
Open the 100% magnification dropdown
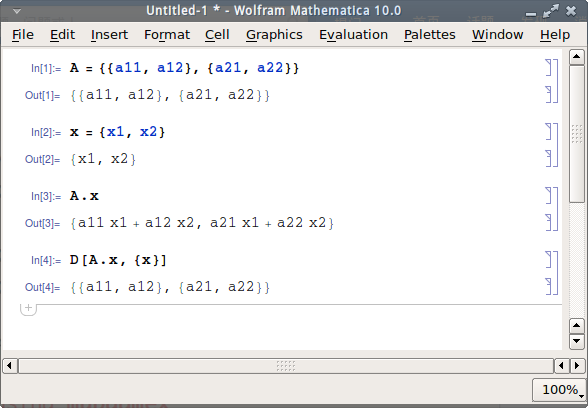click(x=560, y=390)
